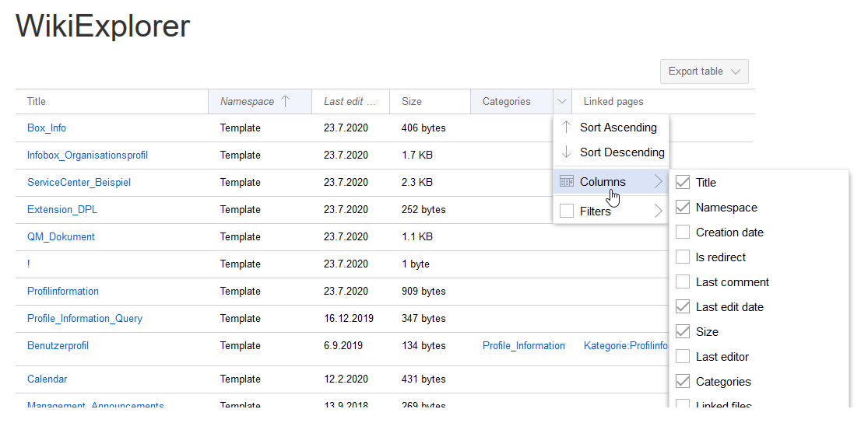This screenshot has width=868, height=430.
Task: Open the Export table dropdown
Action: pos(705,72)
